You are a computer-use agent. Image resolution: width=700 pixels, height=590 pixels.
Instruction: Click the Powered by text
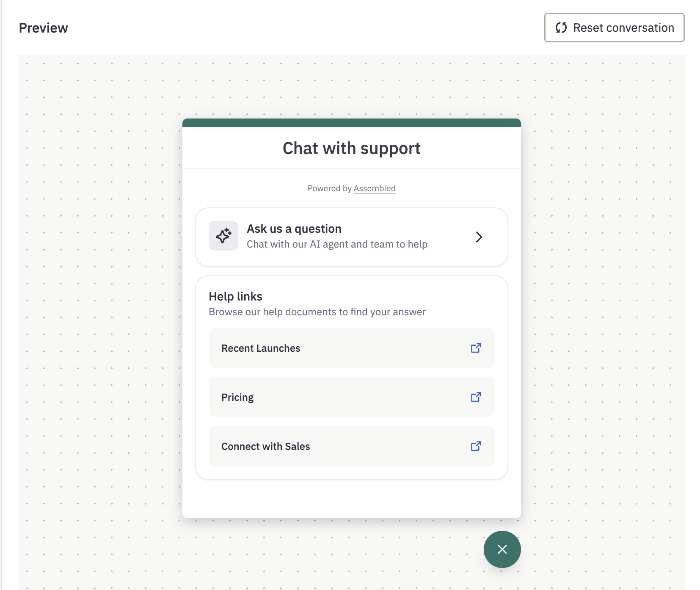click(330, 188)
